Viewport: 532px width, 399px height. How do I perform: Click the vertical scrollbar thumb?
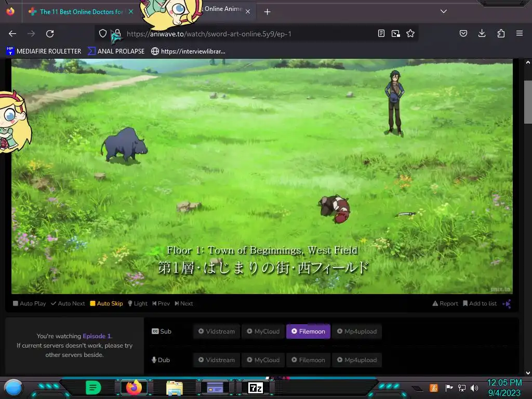pos(528,102)
